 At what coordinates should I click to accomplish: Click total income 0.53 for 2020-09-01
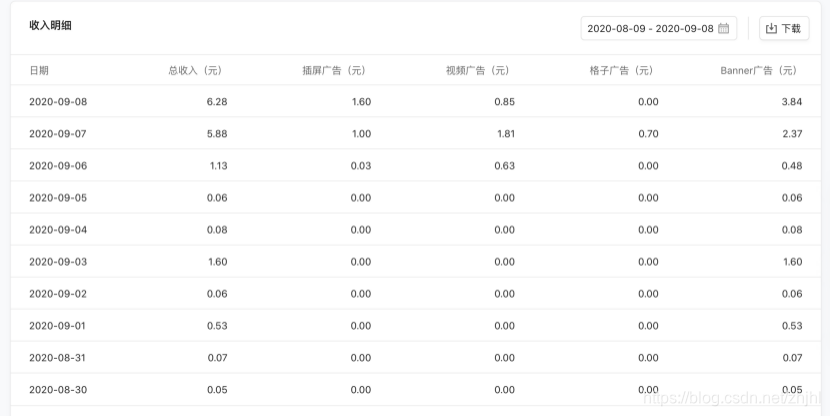tap(217, 326)
